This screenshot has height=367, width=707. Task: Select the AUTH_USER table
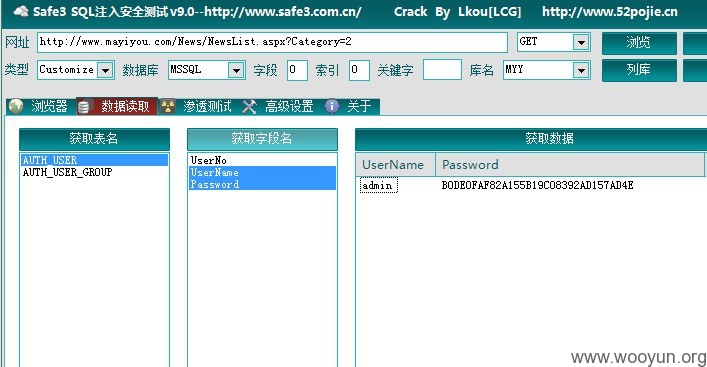point(94,160)
